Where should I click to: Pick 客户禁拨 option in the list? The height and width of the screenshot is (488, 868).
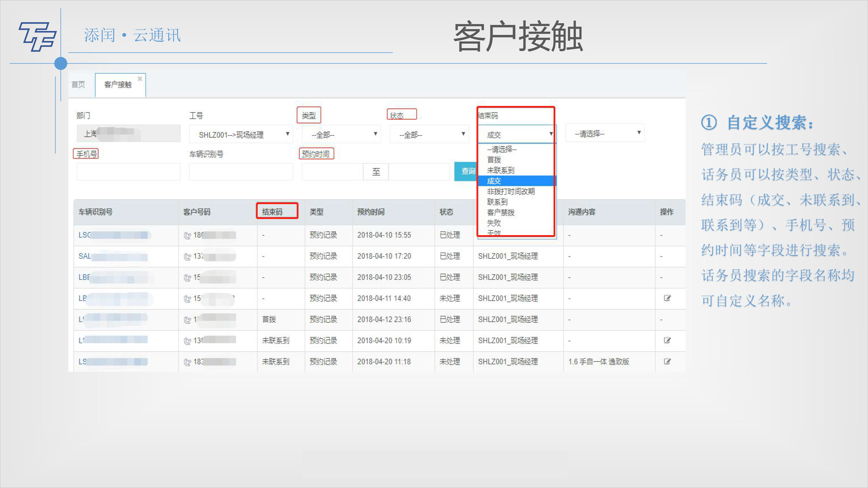[x=501, y=213]
